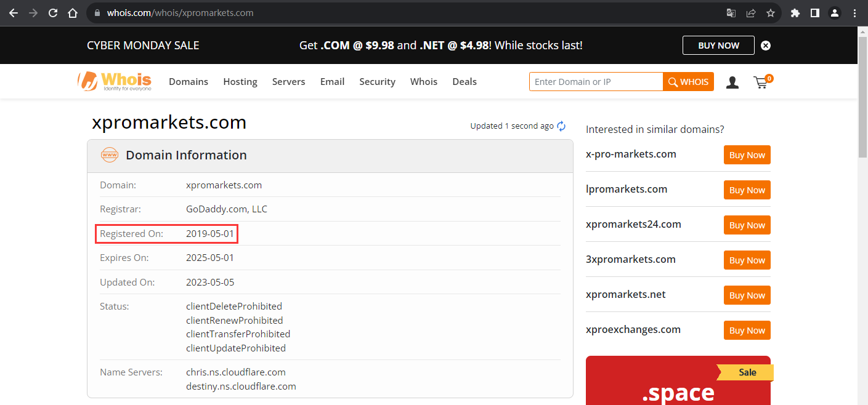Buy Now for xpromarkets.net
The width and height of the screenshot is (868, 405).
[747, 295]
